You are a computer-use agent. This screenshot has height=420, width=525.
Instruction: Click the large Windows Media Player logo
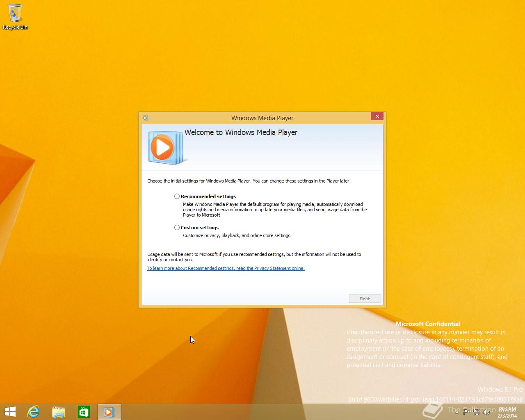click(x=167, y=148)
